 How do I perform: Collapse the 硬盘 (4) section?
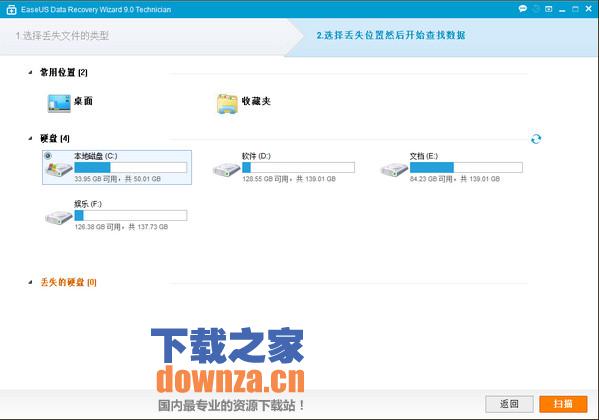click(x=30, y=138)
